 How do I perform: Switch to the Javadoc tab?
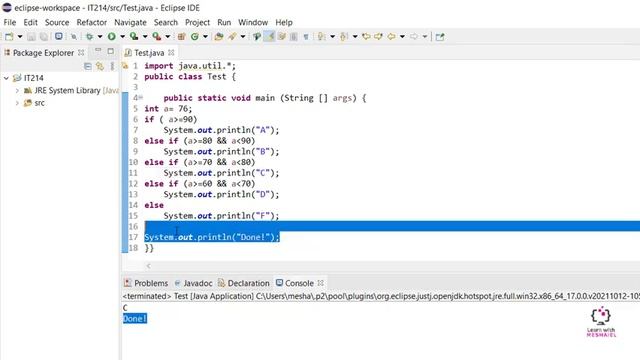pyautogui.click(x=193, y=283)
